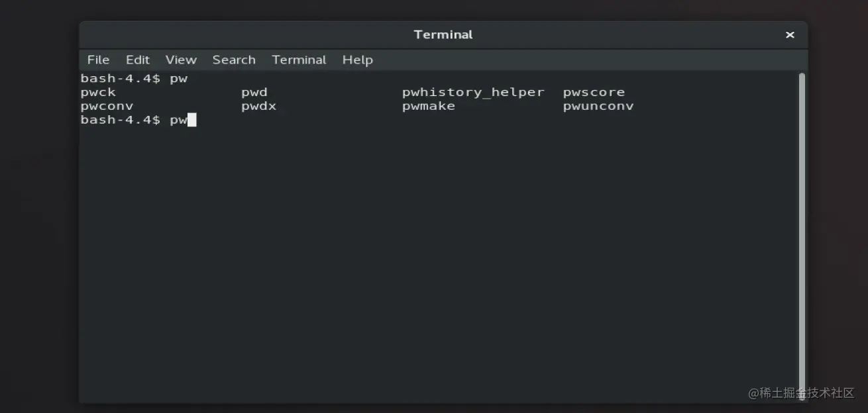Open the Search menu
This screenshot has height=413, width=868.
coord(234,60)
